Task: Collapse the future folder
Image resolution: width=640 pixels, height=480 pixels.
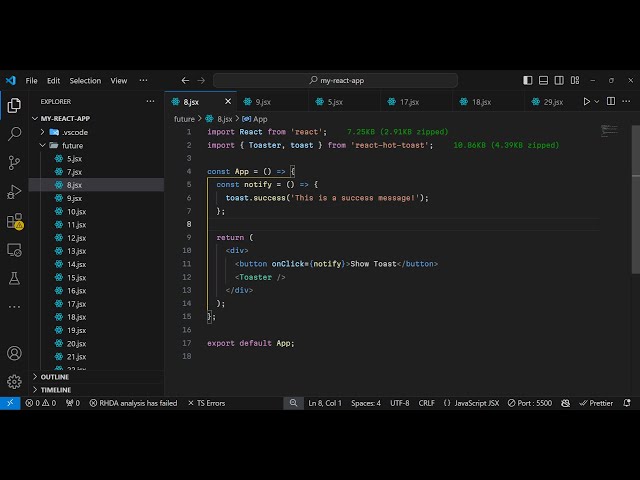Action: [72, 145]
